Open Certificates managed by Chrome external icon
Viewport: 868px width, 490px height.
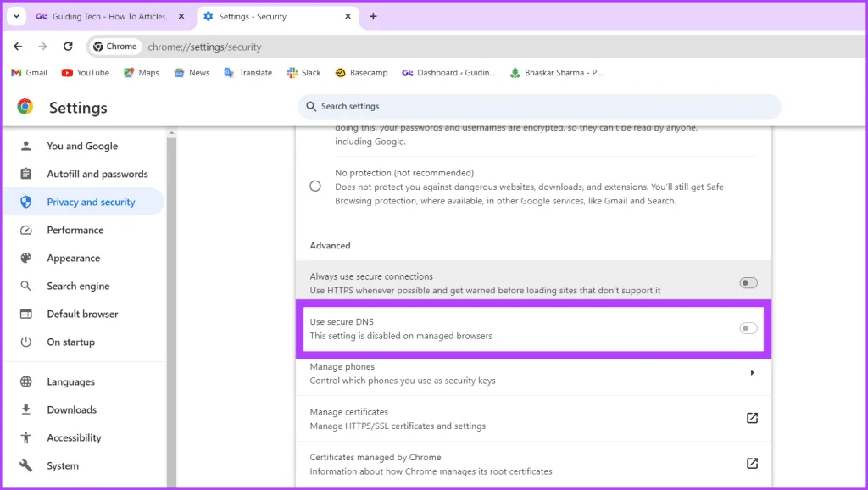[751, 464]
